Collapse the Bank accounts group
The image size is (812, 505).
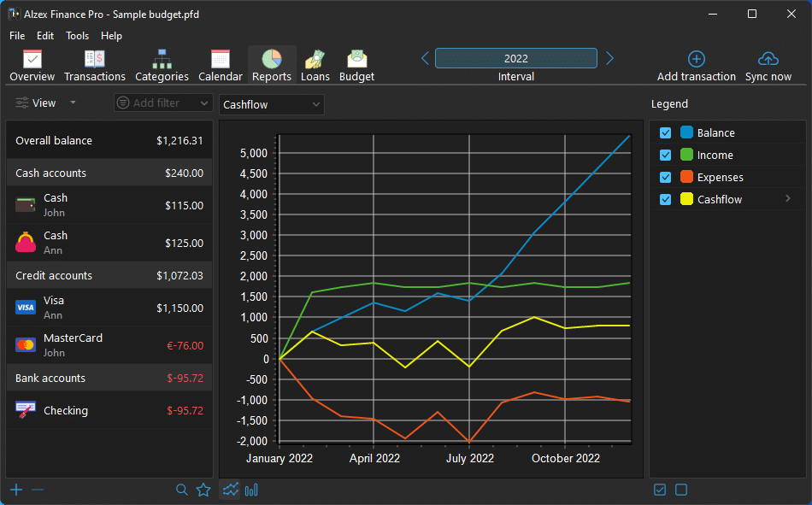pyautogui.click(x=109, y=378)
